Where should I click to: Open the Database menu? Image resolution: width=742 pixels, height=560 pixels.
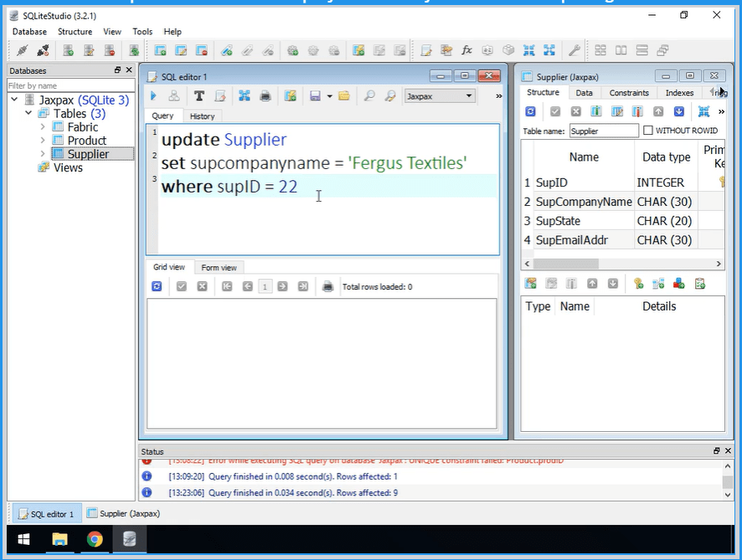29,32
